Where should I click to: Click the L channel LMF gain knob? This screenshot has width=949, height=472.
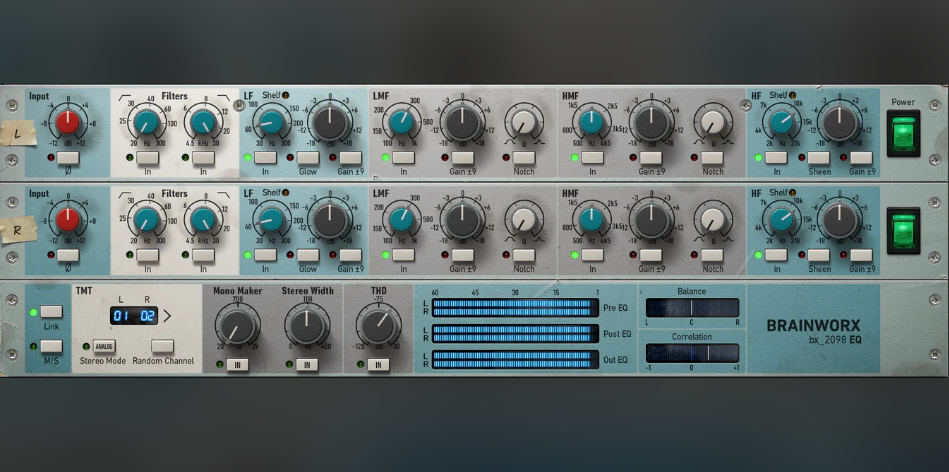pyautogui.click(x=462, y=123)
